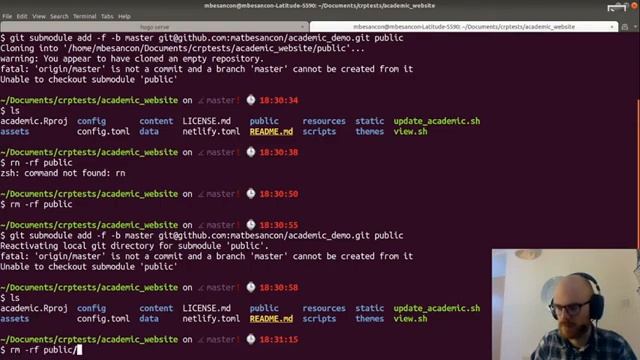This screenshot has height=360, width=640.
Task: Click the timestamp 18:31:15
Action: (x=279, y=339)
